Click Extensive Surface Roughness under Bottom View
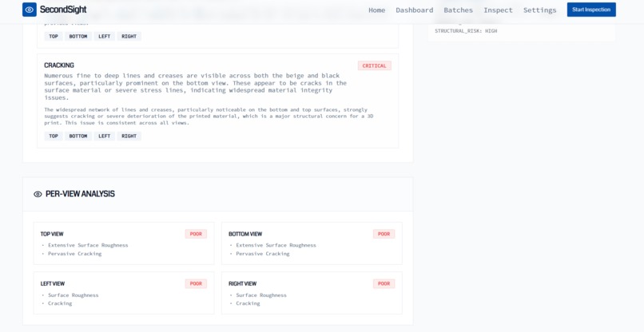This screenshot has height=332, width=644. (x=276, y=245)
